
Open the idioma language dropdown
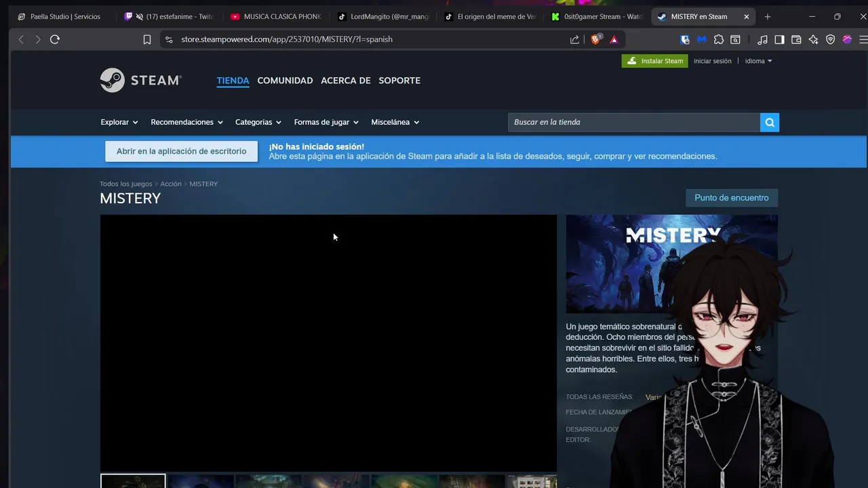(x=758, y=61)
